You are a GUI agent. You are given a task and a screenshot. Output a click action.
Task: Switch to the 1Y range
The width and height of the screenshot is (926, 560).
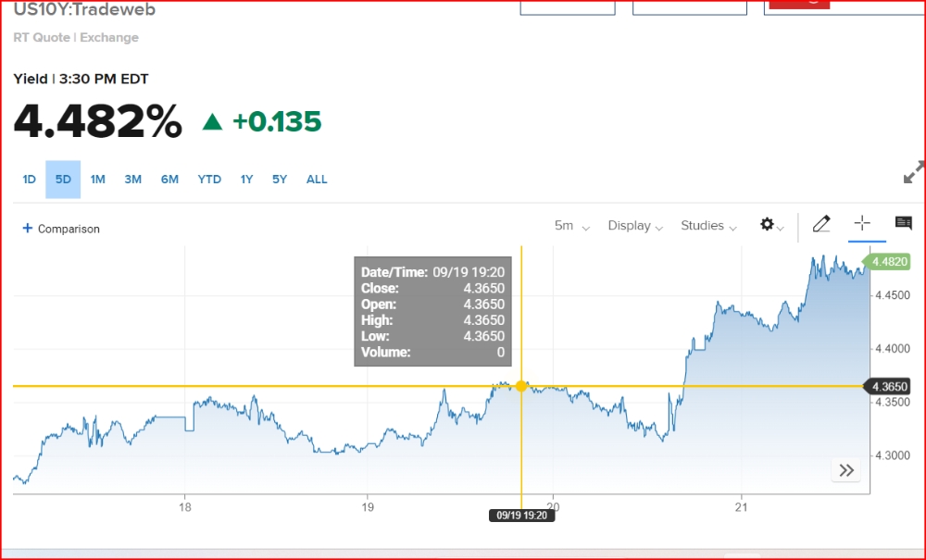click(x=246, y=180)
